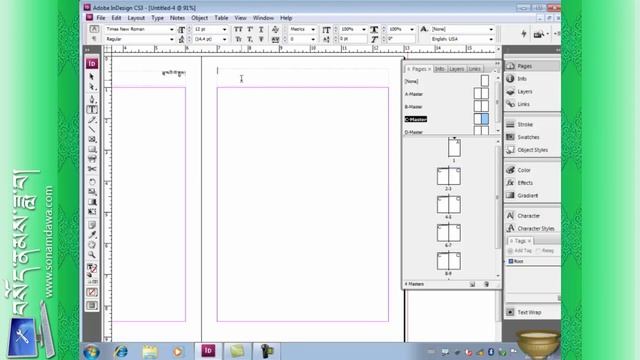Image resolution: width=640 pixels, height=360 pixels.
Task: Click the delete selected pages trash icon
Action: [486, 284]
